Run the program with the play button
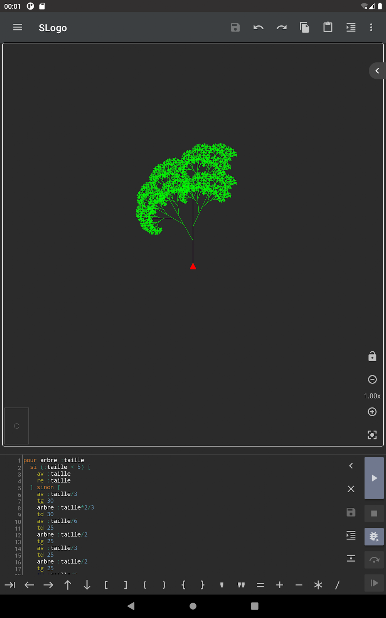This screenshot has width=386, height=618. 374,478
